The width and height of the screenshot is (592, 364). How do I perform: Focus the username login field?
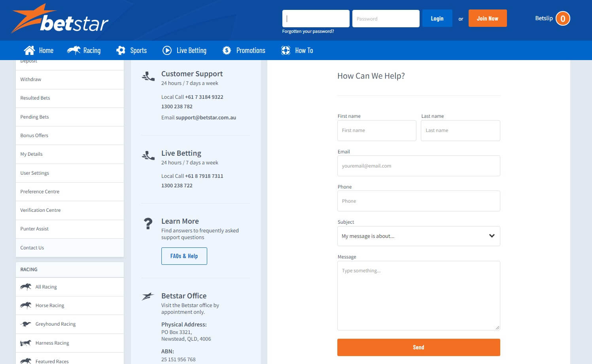[x=316, y=19]
